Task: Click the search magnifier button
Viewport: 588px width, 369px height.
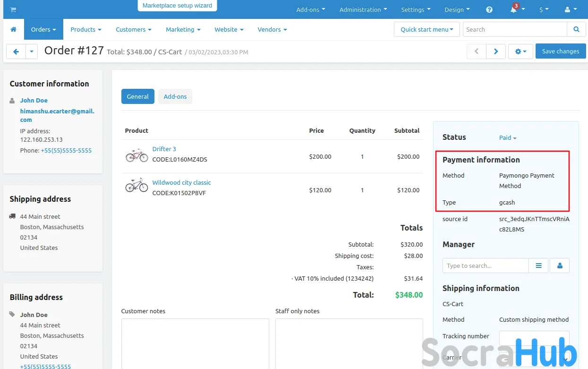Action: 576,29
